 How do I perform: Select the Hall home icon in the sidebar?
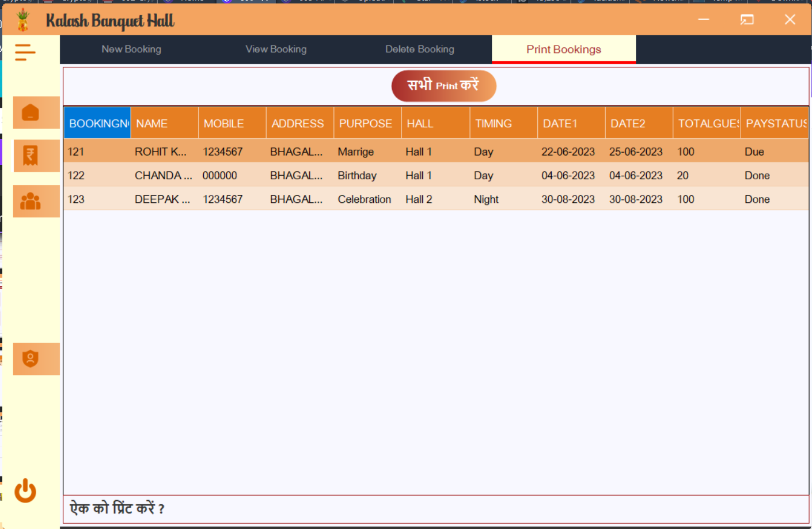click(36, 112)
